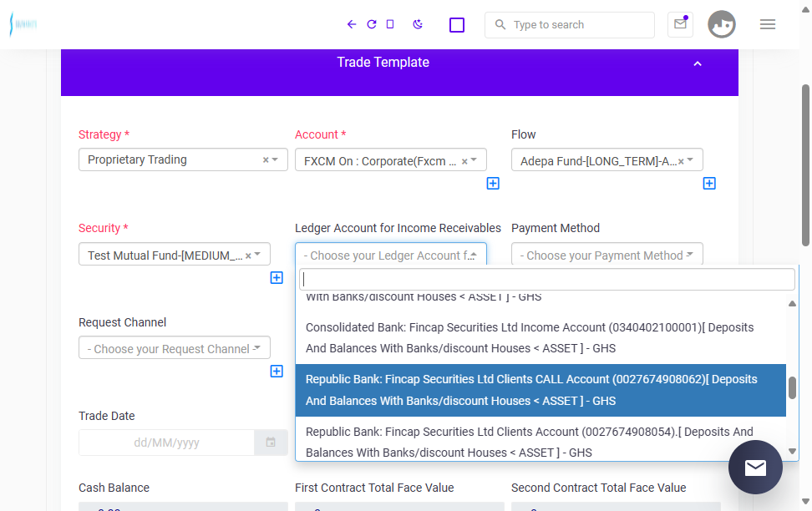The width and height of the screenshot is (812, 511).
Task: Click the Second Contract Total Face Value label
Action: (x=599, y=488)
